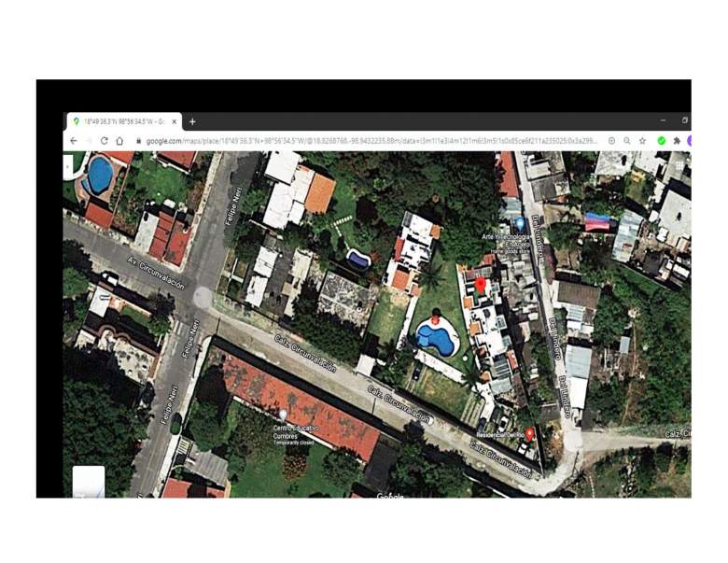Open the Centro Educativo Cumbres label
The image size is (728, 563).
click(296, 432)
